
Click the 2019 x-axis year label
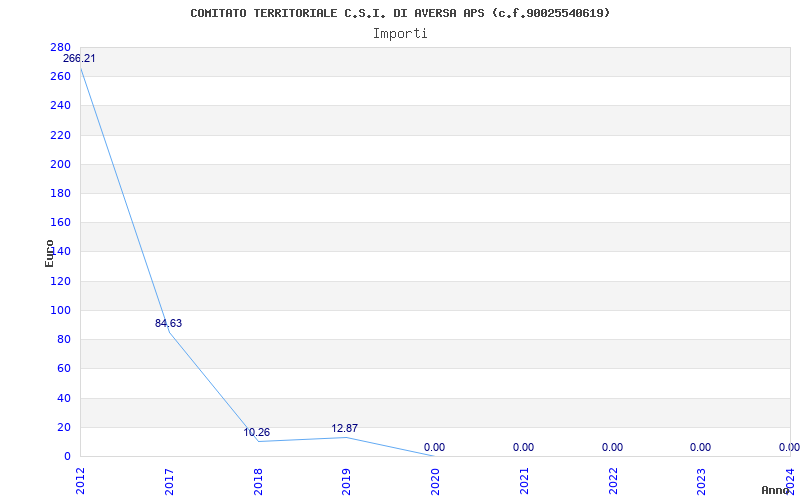[x=346, y=481]
